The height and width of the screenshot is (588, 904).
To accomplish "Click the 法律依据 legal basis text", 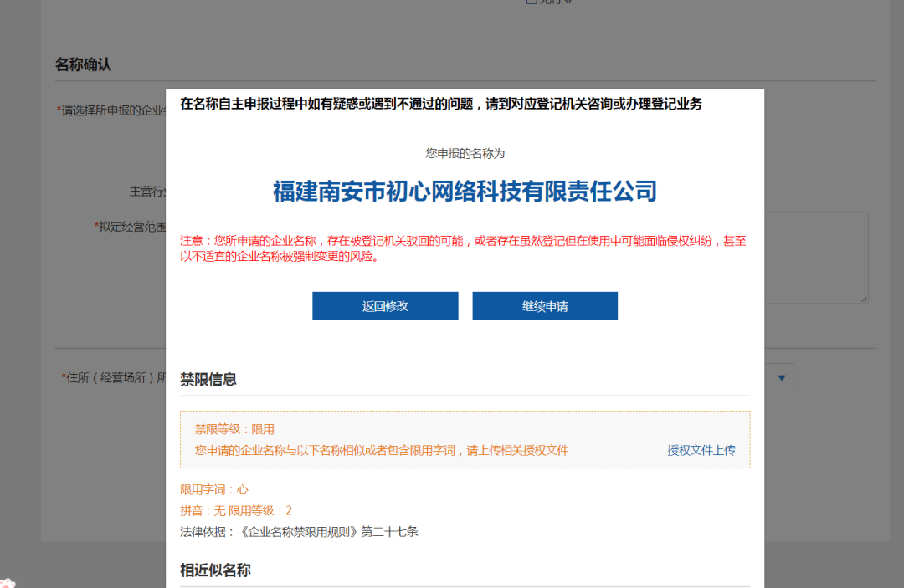I will click(x=299, y=531).
